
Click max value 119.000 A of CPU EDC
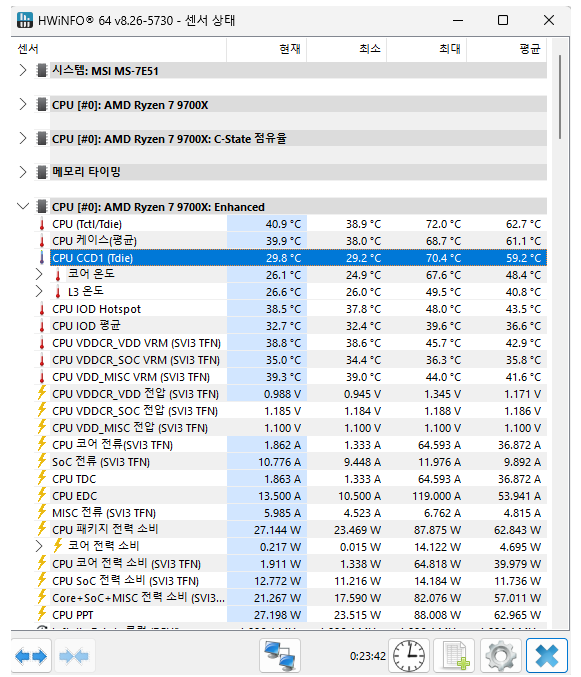coord(436,496)
